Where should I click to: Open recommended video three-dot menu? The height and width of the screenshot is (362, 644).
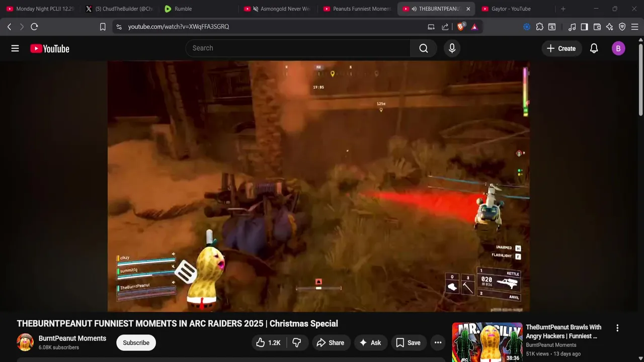pyautogui.click(x=617, y=328)
